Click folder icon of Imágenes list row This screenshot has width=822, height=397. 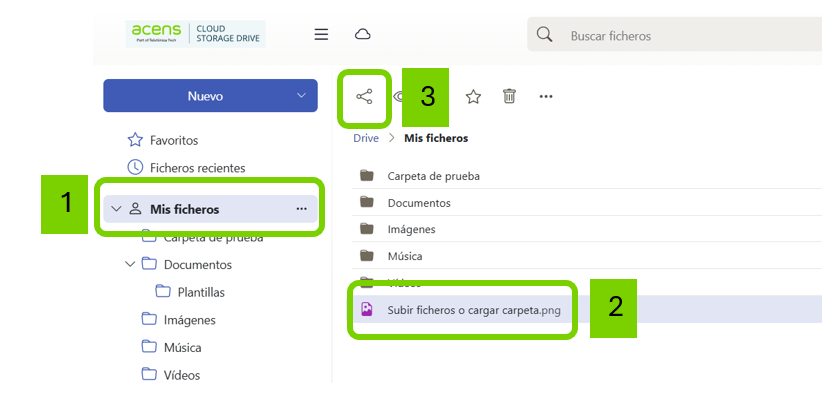(366, 229)
